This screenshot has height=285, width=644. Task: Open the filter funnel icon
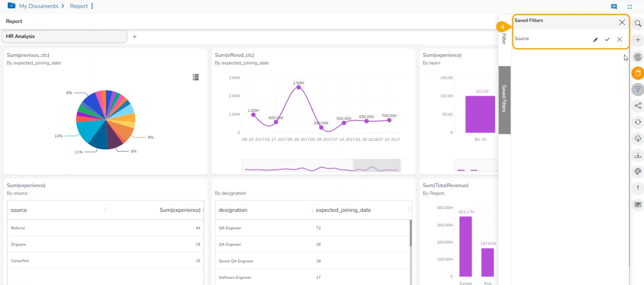click(x=638, y=89)
